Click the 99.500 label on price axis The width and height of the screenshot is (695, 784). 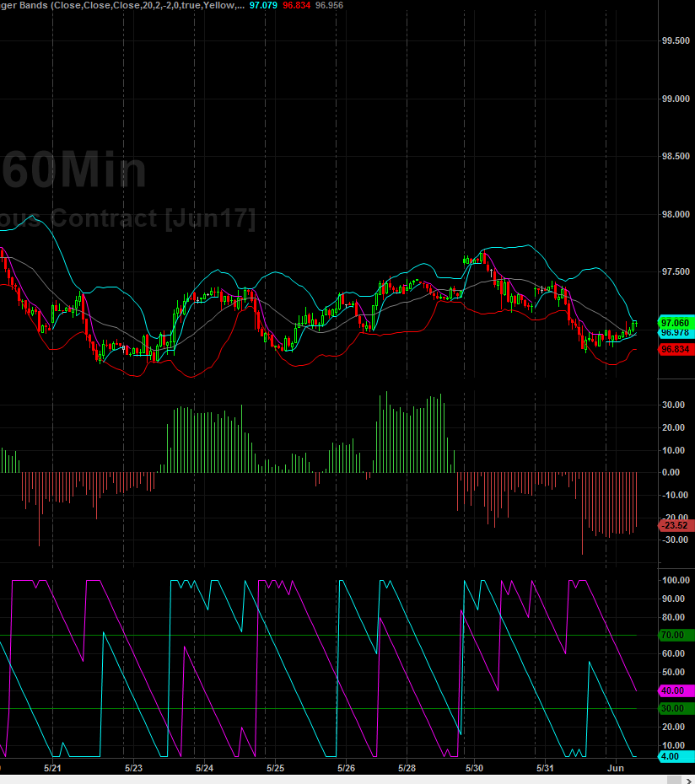(x=675, y=41)
